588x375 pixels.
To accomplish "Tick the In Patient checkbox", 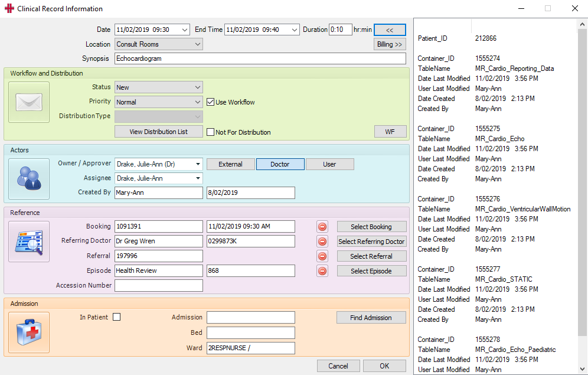I will click(x=117, y=317).
